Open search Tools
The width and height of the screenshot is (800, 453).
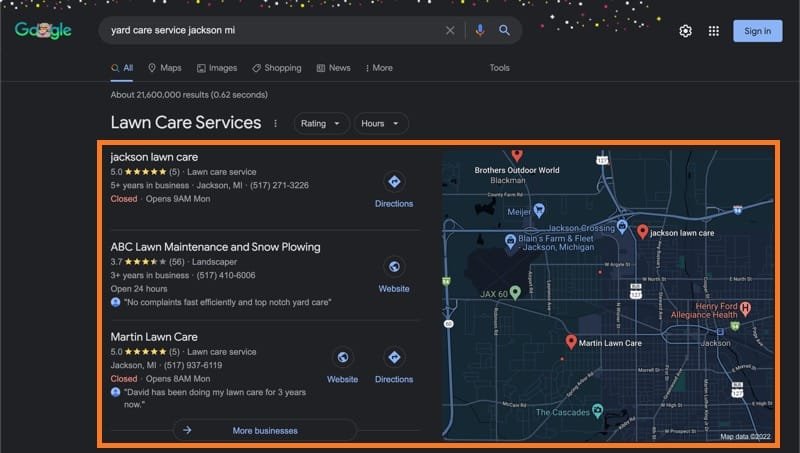click(x=499, y=68)
